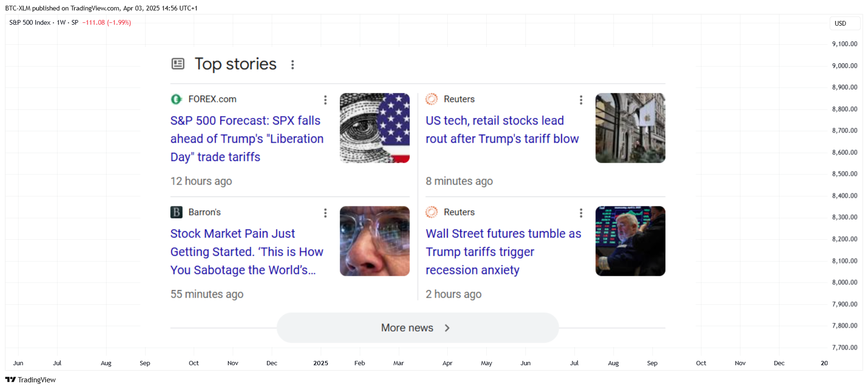This screenshot has width=868, height=389.
Task: Open three-dot menu on Barron's story
Action: click(x=325, y=213)
